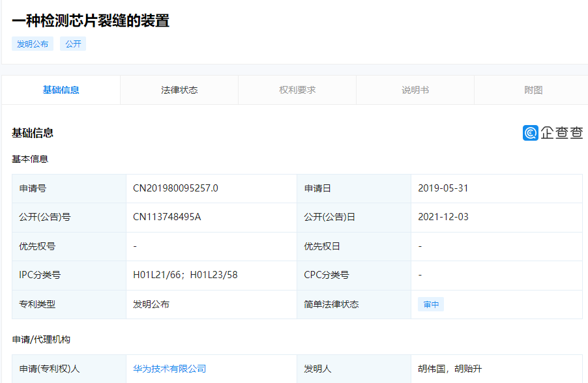588x383 pixels.
Task: Click the 基础信息 section heading
Action: pyautogui.click(x=32, y=133)
